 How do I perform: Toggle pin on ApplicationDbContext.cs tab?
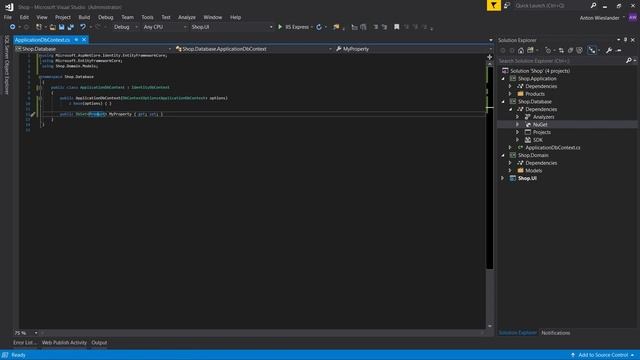click(76, 40)
